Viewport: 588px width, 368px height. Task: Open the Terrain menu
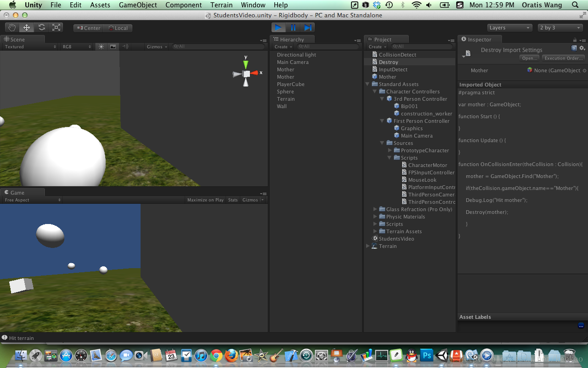[x=221, y=5]
